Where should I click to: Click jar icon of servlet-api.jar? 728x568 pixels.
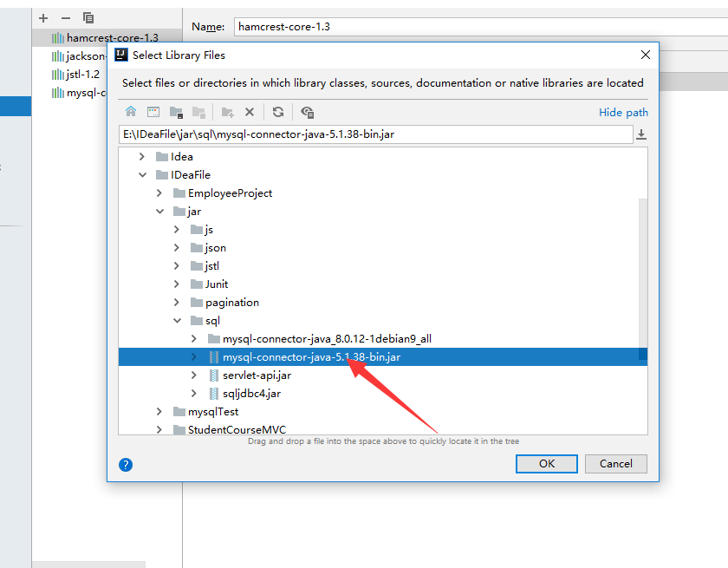pyautogui.click(x=213, y=375)
